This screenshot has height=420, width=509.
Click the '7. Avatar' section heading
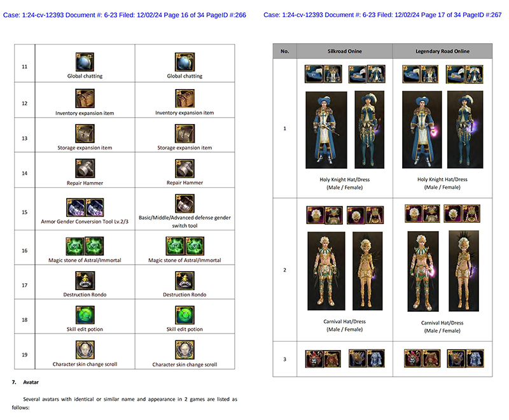pyautogui.click(x=25, y=382)
